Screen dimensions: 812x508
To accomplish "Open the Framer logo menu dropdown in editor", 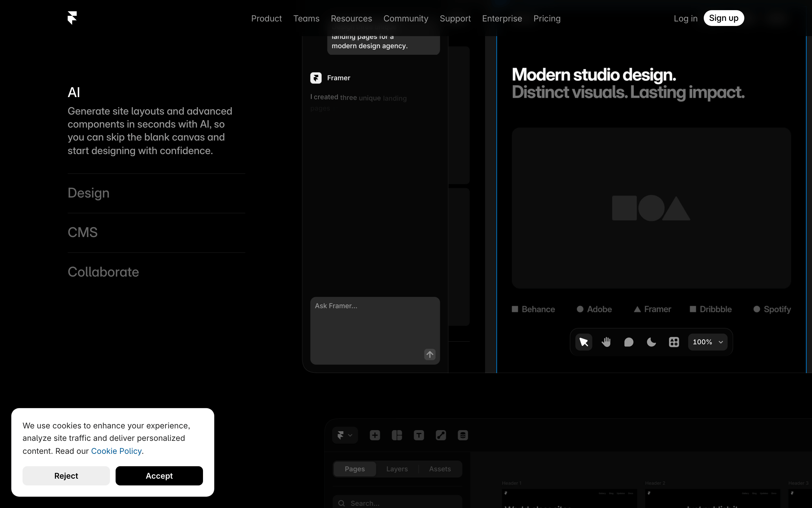I will click(345, 435).
